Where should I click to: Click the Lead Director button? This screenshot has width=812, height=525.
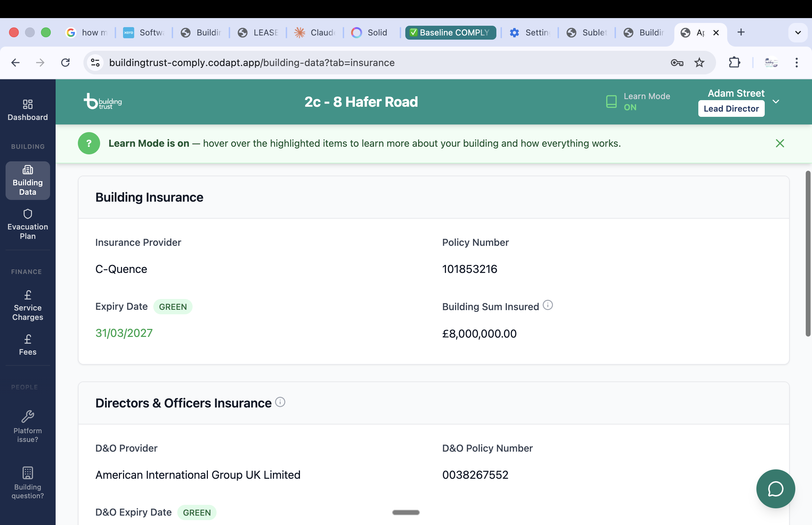coord(731,108)
